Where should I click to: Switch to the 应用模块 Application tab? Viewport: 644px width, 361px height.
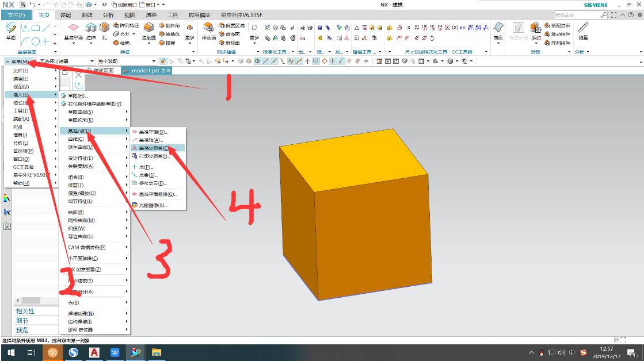click(199, 15)
